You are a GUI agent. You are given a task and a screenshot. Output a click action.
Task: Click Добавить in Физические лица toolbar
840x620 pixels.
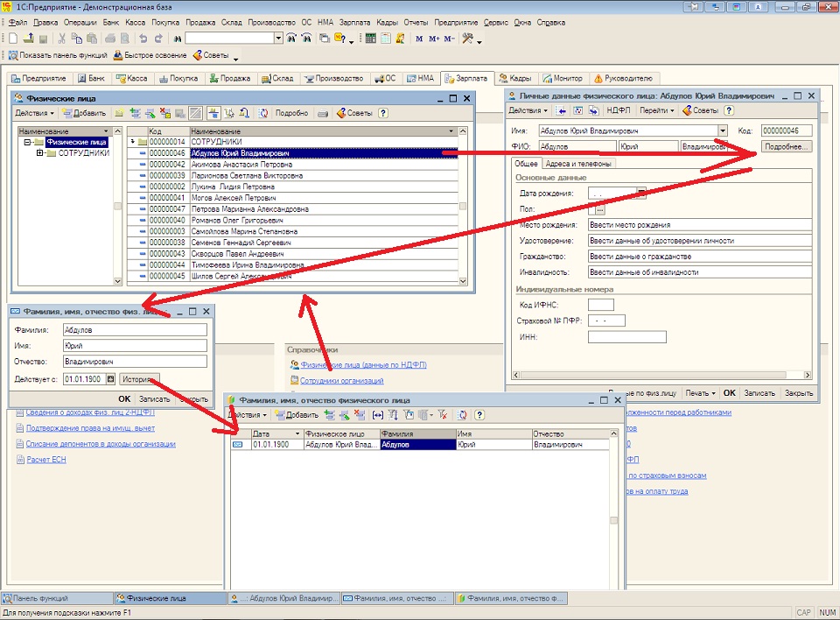pos(84,113)
